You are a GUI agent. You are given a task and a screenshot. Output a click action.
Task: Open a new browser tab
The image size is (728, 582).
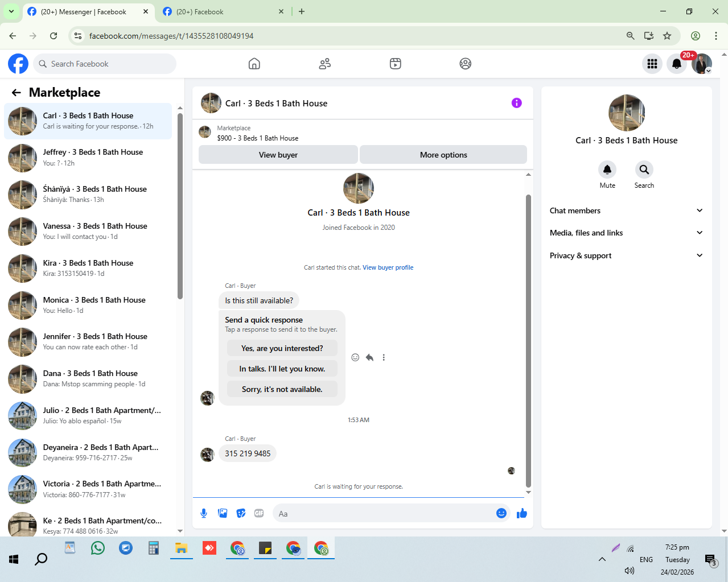click(x=302, y=11)
